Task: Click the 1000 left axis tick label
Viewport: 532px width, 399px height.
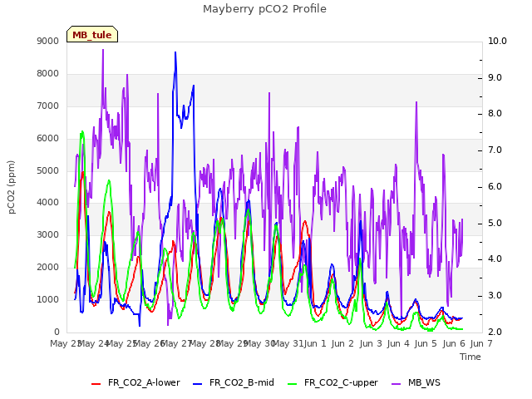Action: pos(48,299)
